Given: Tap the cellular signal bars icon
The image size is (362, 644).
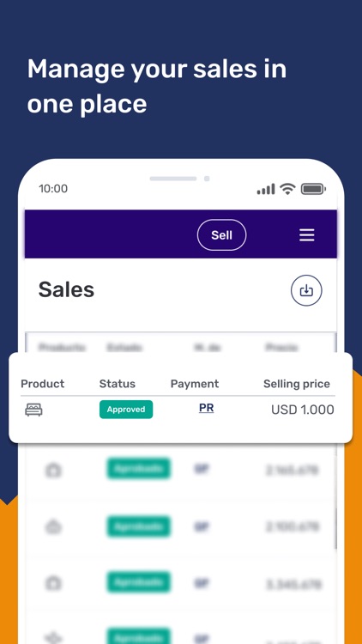Looking at the screenshot, I should point(266,190).
